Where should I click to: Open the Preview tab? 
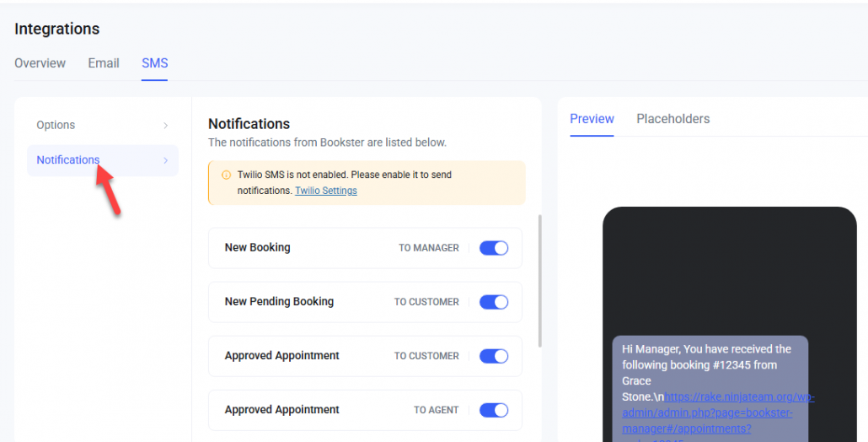[x=592, y=119]
